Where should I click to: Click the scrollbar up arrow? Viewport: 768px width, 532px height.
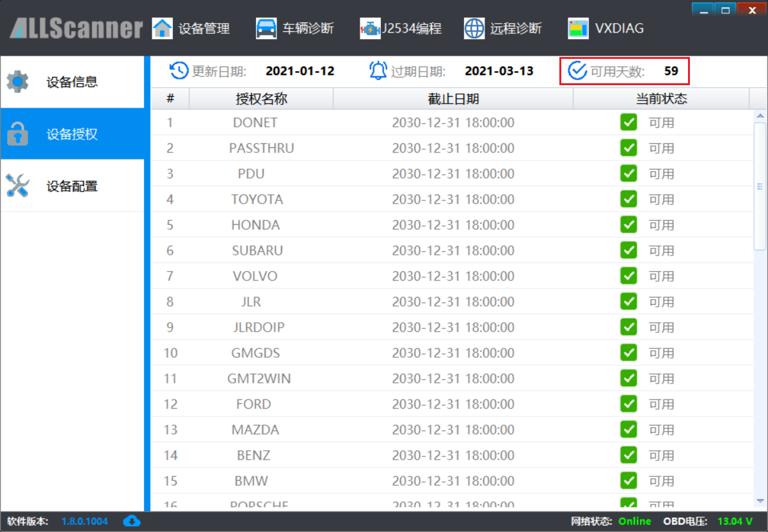click(760, 116)
